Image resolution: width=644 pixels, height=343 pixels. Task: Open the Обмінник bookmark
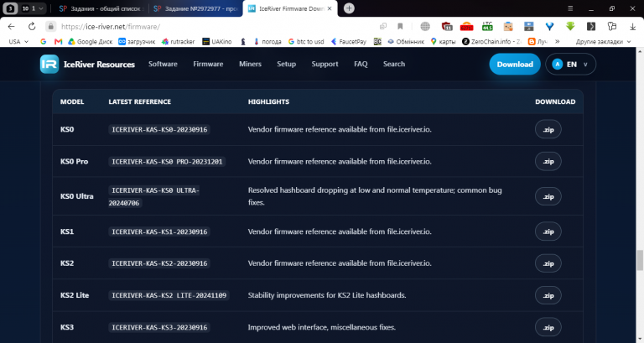point(406,41)
